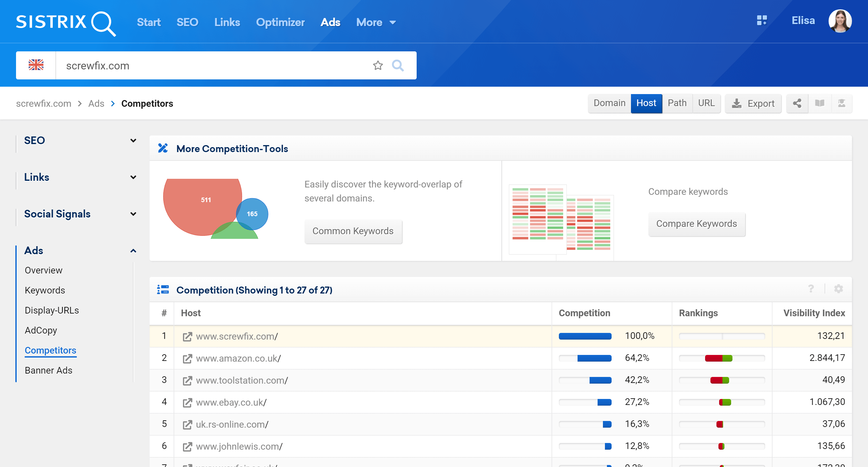
Task: Open Keywords under Ads
Action: point(45,291)
